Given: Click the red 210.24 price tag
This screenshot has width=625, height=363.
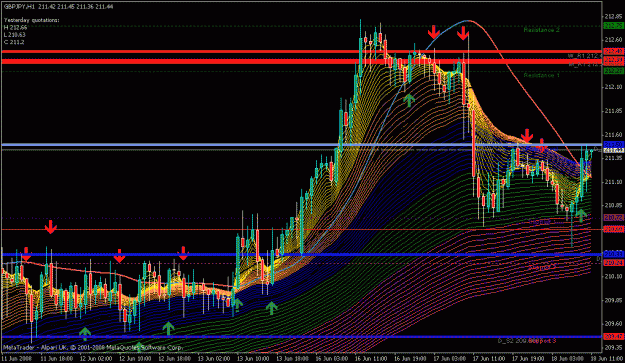Looking at the screenshot, I should click(614, 263).
